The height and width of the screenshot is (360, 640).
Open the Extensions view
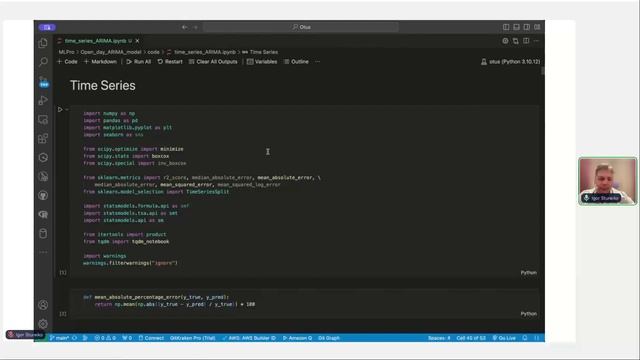coord(43,138)
